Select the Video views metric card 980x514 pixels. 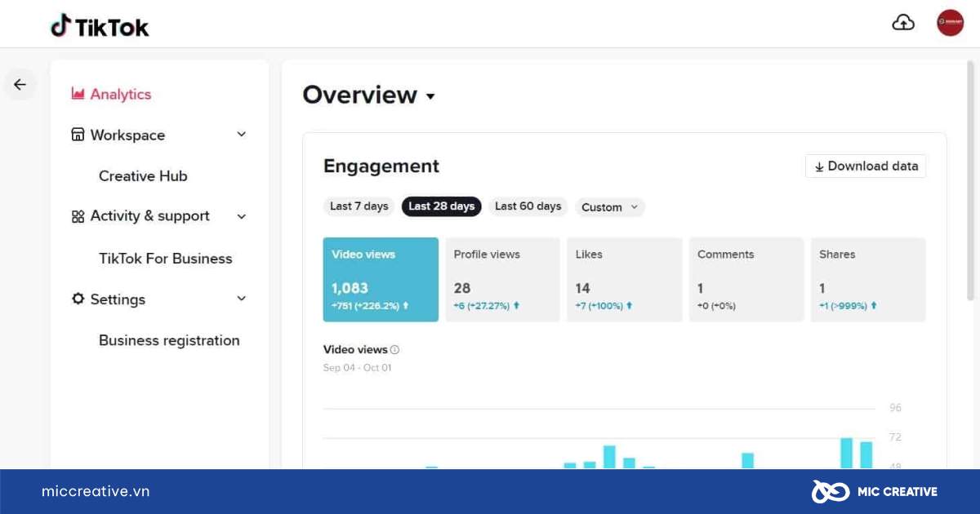pos(381,280)
